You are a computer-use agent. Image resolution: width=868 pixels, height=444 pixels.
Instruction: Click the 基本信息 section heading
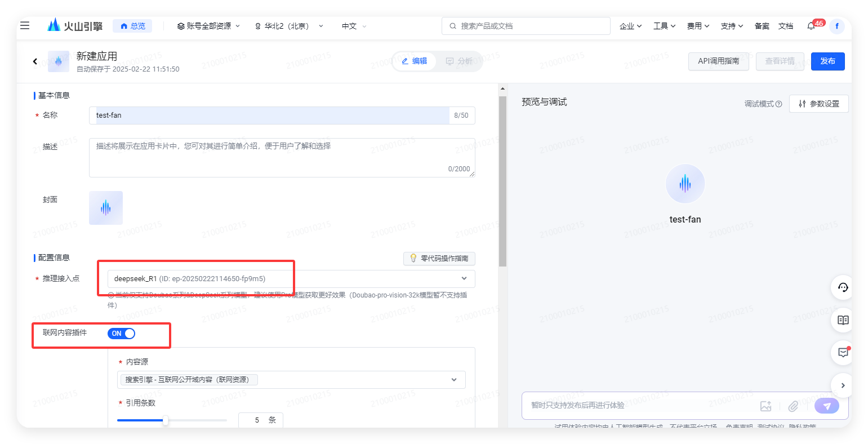click(x=54, y=95)
